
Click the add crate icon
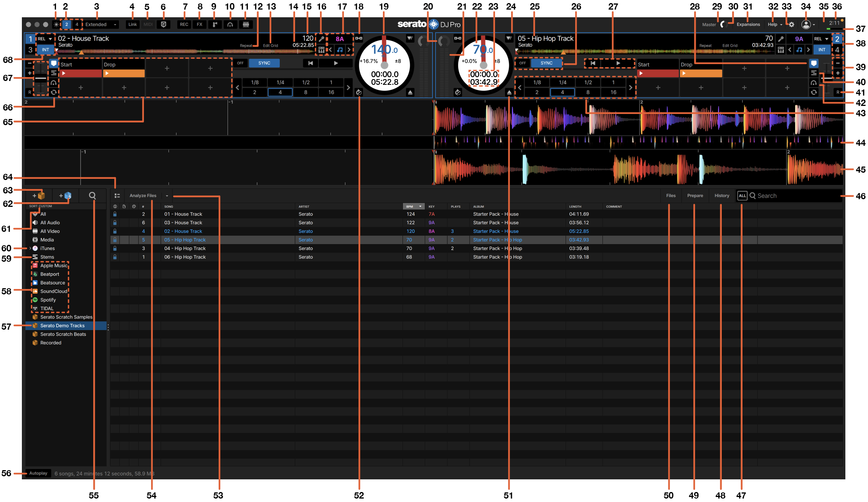pyautogui.click(x=39, y=196)
